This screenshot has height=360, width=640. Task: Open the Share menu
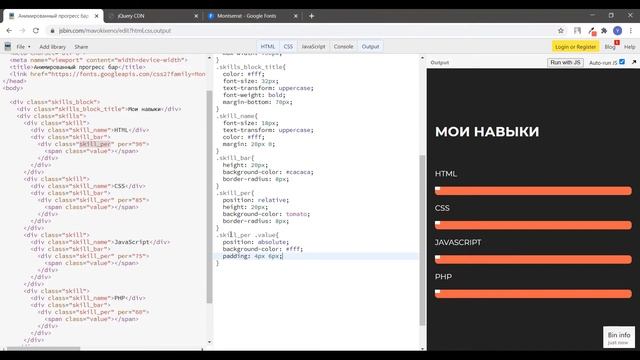click(x=81, y=47)
